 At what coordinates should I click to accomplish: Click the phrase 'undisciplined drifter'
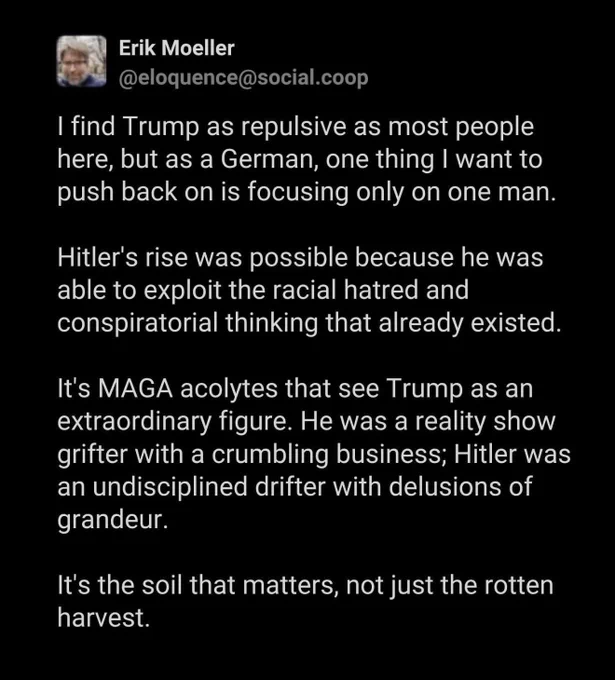[x=209, y=486]
